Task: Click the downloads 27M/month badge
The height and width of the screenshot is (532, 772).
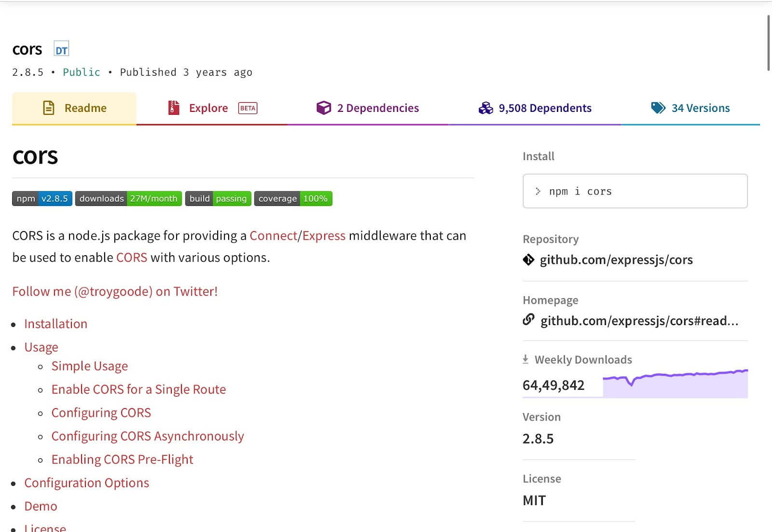Action: (x=128, y=199)
